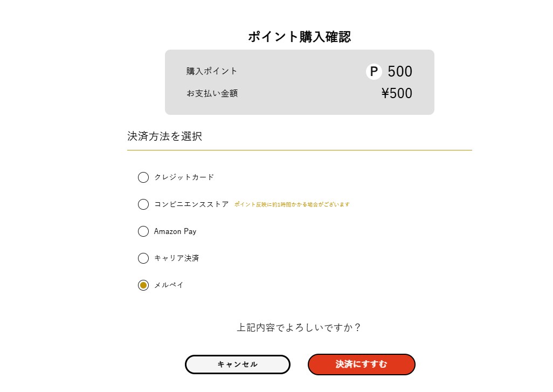Click the メルペイ label text
Viewport: 553px width, 392px height.
coord(169,285)
